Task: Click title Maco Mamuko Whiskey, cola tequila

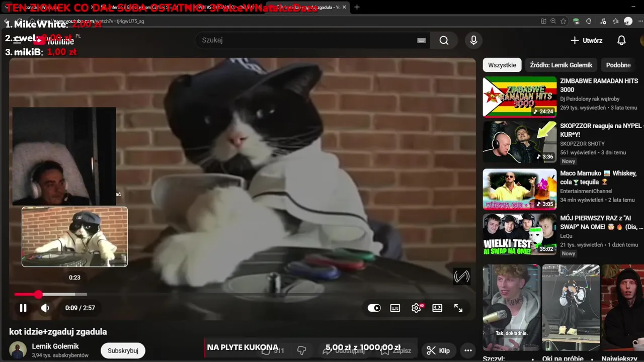Action: [598, 177]
